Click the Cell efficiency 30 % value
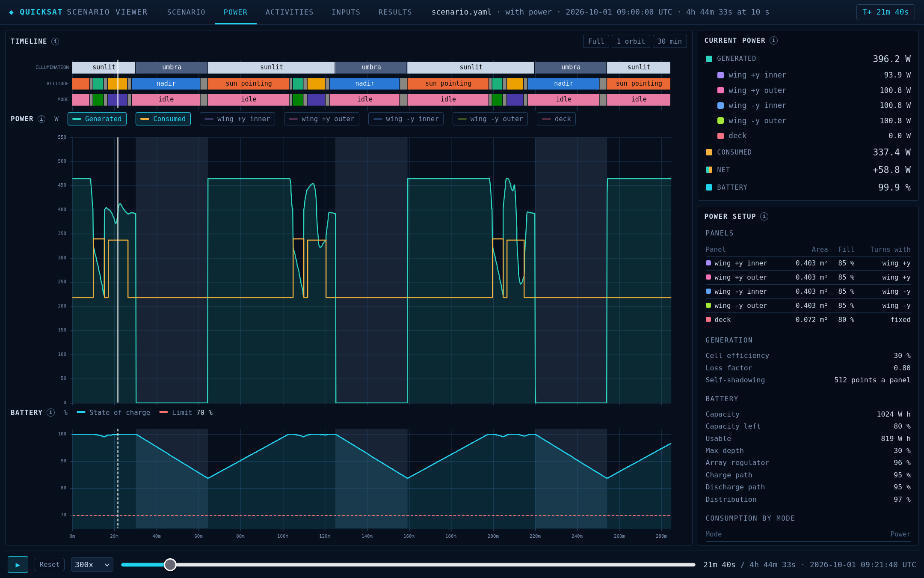The height and width of the screenshot is (578, 924). [902, 356]
